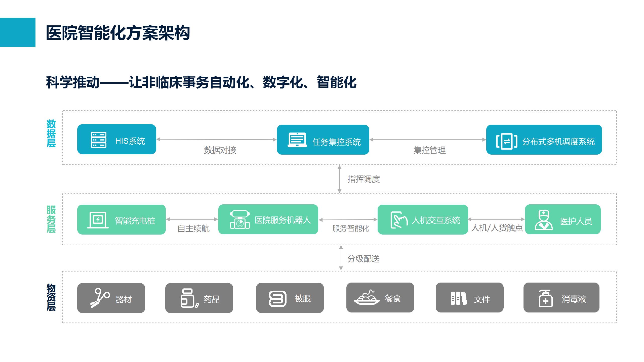644x362 pixels.
Task: Click the teal rectangle beside the title
Action: [x=18, y=32]
